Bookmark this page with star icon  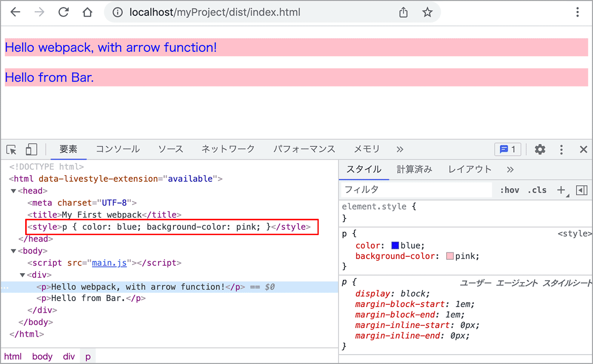(427, 12)
